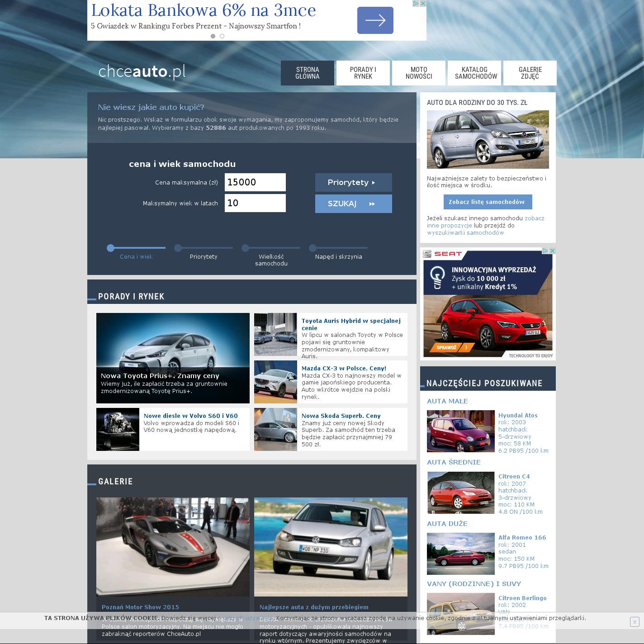Open the AUTA ŚREDNIE category link
The height and width of the screenshot is (644, 644).
tap(454, 462)
